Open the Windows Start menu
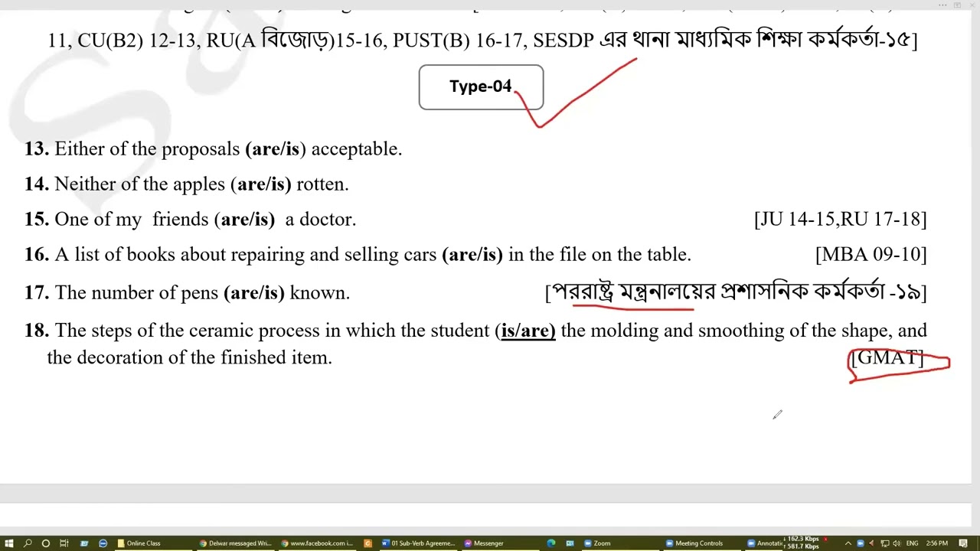 click(x=8, y=543)
